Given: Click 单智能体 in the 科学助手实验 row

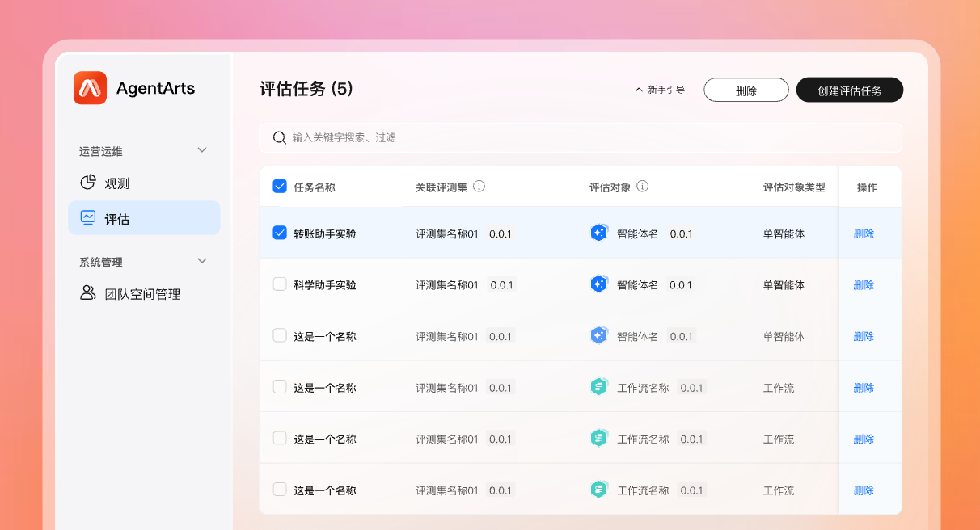Looking at the screenshot, I should [x=784, y=285].
